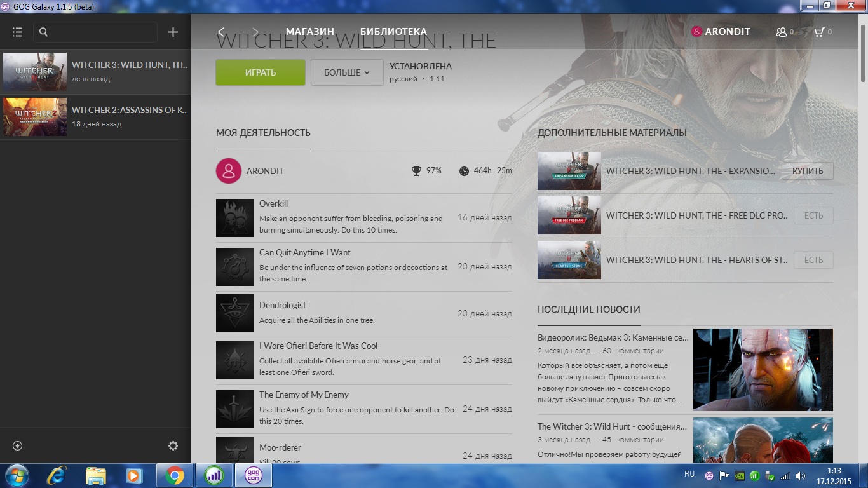Click the 97% achievement progress value
868x488 pixels.
pyautogui.click(x=434, y=171)
